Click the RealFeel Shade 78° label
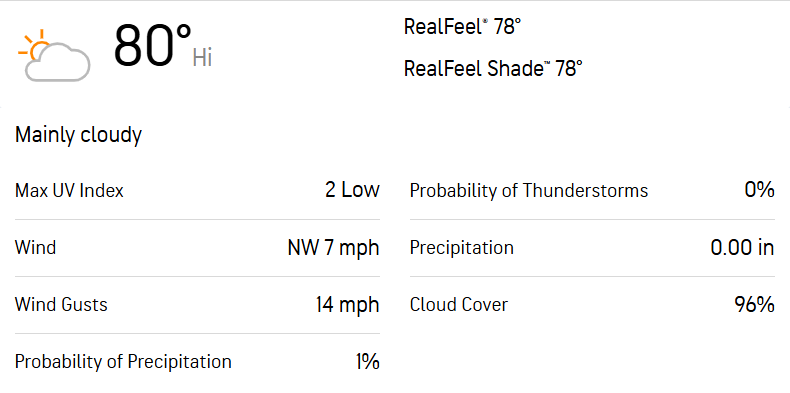 493,68
